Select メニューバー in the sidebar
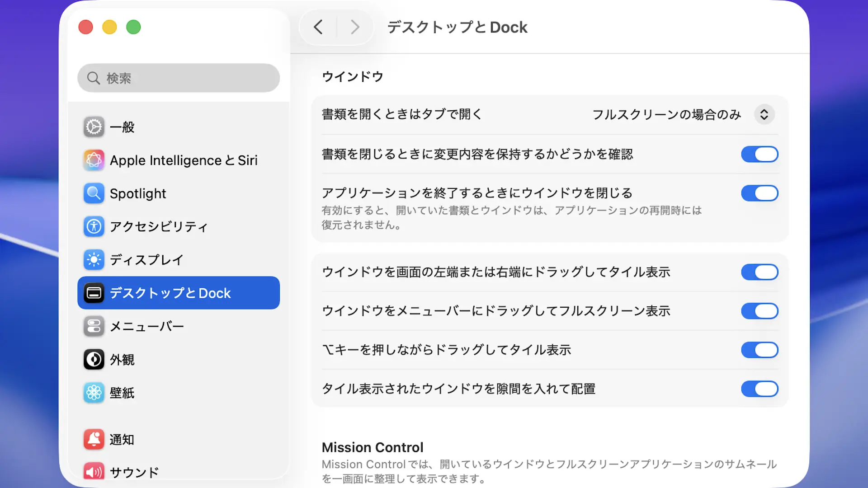Image resolution: width=868 pixels, height=488 pixels. click(147, 326)
